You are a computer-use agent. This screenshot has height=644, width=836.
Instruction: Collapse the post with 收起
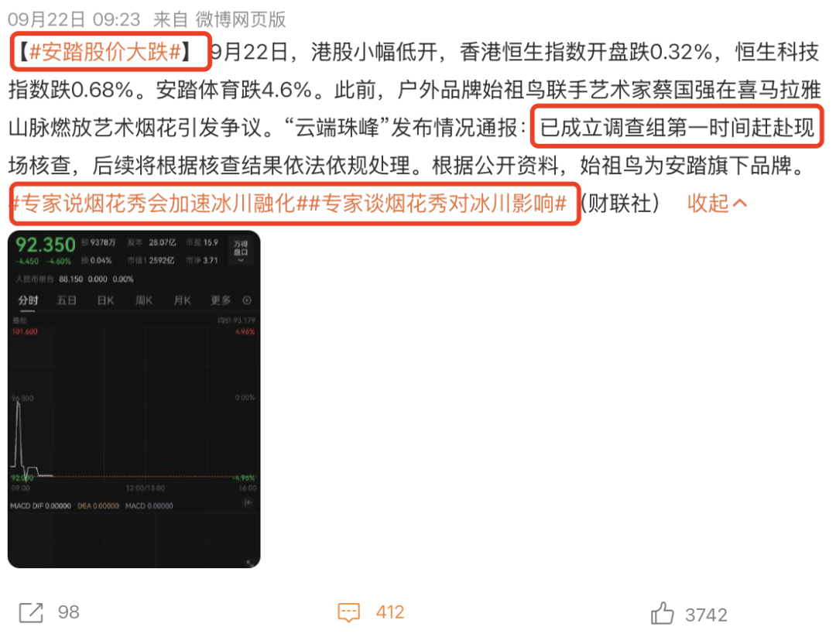[717, 203]
